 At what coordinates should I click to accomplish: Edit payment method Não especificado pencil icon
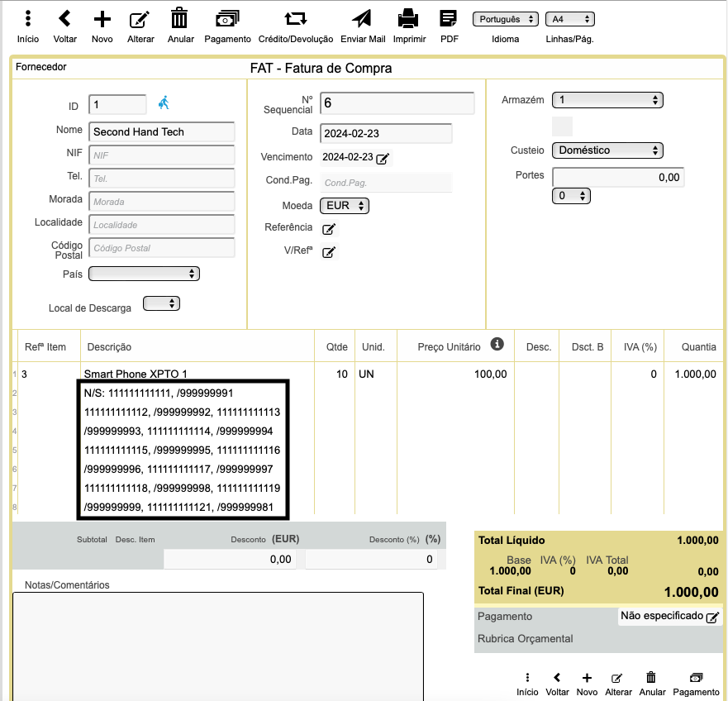[712, 618]
